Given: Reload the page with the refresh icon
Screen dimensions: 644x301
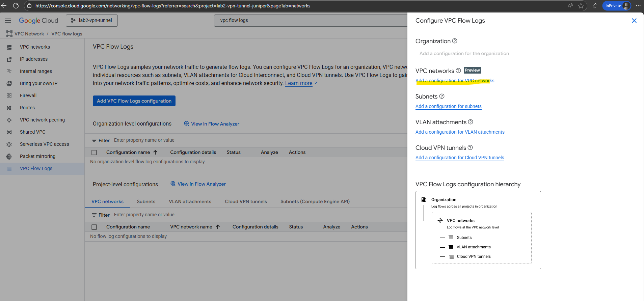Looking at the screenshot, I should [x=16, y=6].
